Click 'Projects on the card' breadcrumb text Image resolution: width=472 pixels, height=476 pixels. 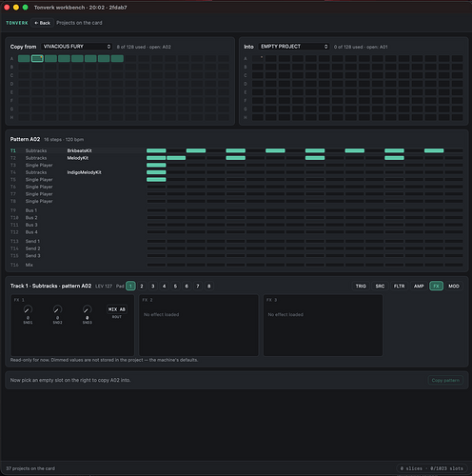point(79,23)
